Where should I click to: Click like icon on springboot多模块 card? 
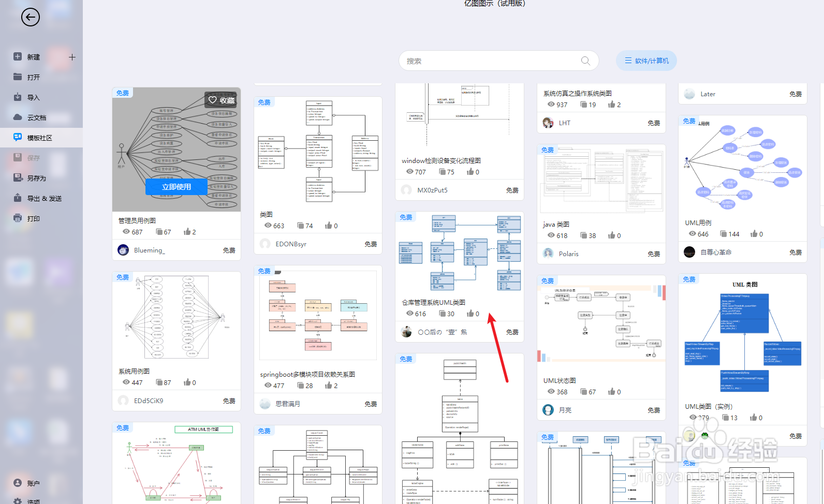click(328, 385)
